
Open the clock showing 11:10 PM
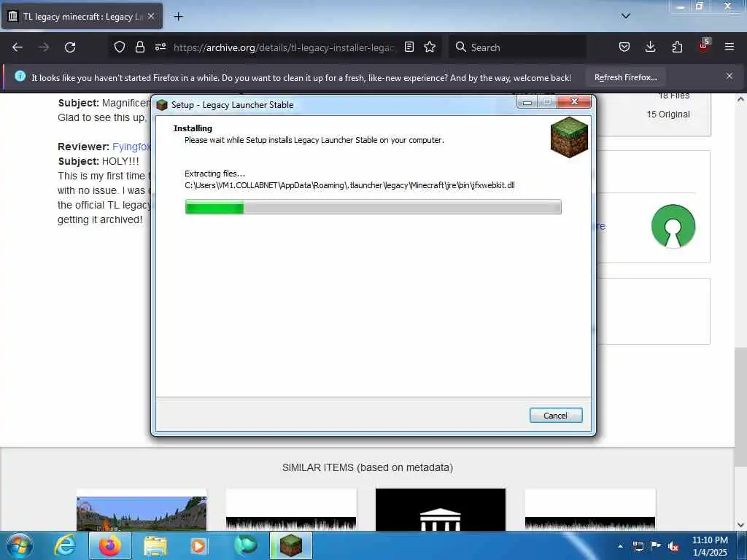710,546
